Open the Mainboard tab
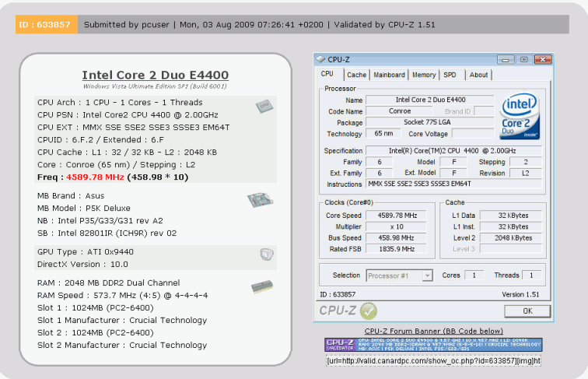Image resolution: width=588 pixels, height=379 pixels. (389, 75)
